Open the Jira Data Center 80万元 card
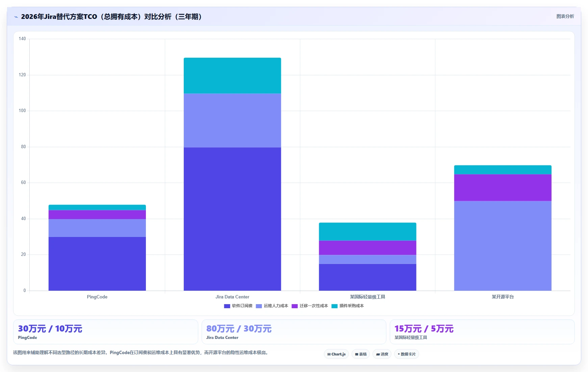 pyautogui.click(x=294, y=332)
